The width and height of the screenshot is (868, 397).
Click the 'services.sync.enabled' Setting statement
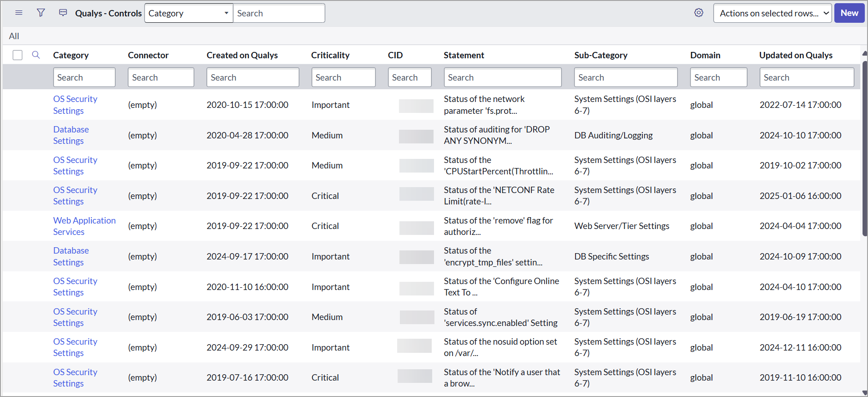coord(500,317)
